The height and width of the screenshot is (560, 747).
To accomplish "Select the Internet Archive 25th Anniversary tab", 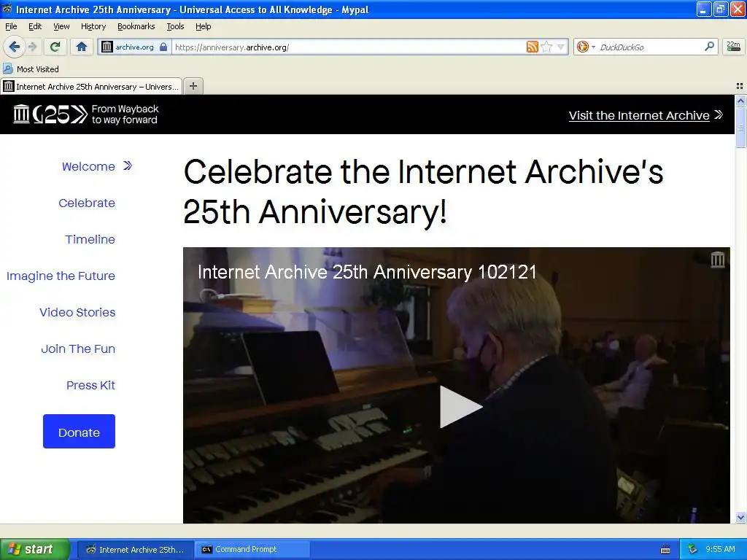I will 91,86.
